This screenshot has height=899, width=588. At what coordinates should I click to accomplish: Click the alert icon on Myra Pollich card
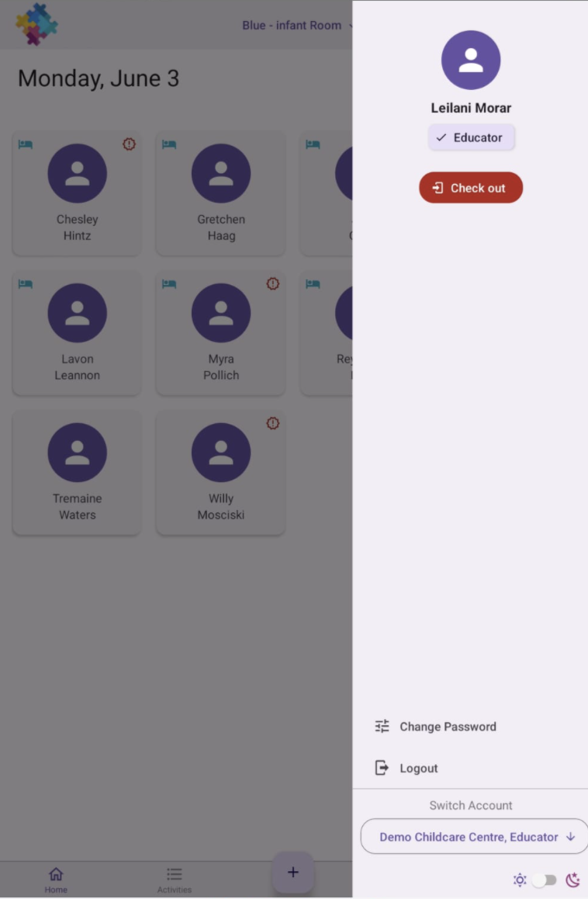tap(273, 283)
